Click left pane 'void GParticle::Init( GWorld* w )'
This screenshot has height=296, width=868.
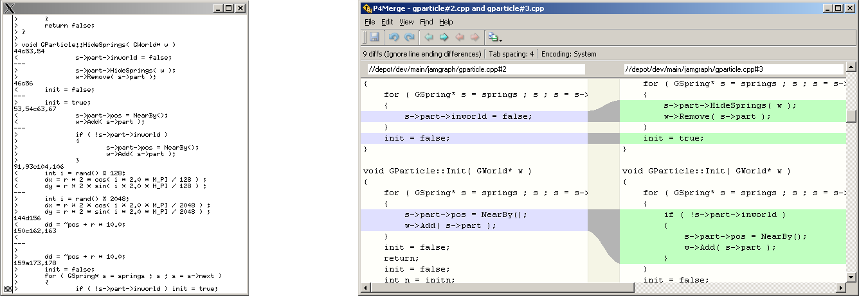[x=447, y=171]
